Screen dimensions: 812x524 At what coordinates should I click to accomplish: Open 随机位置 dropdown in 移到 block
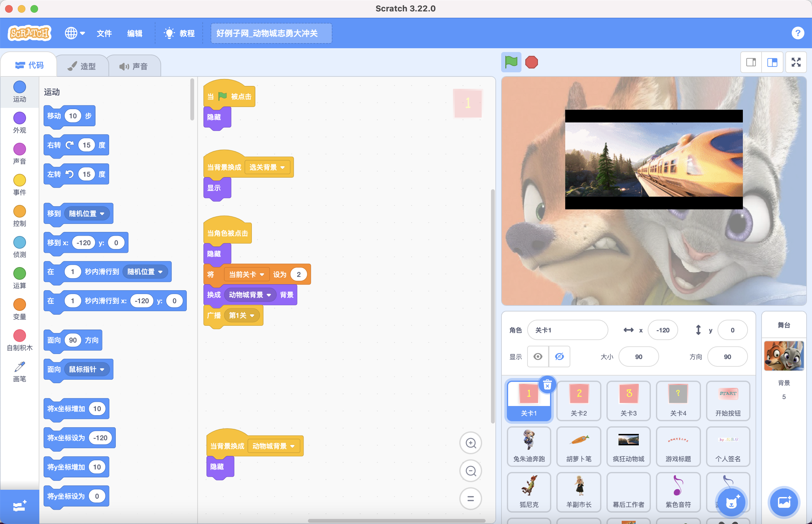(x=87, y=213)
